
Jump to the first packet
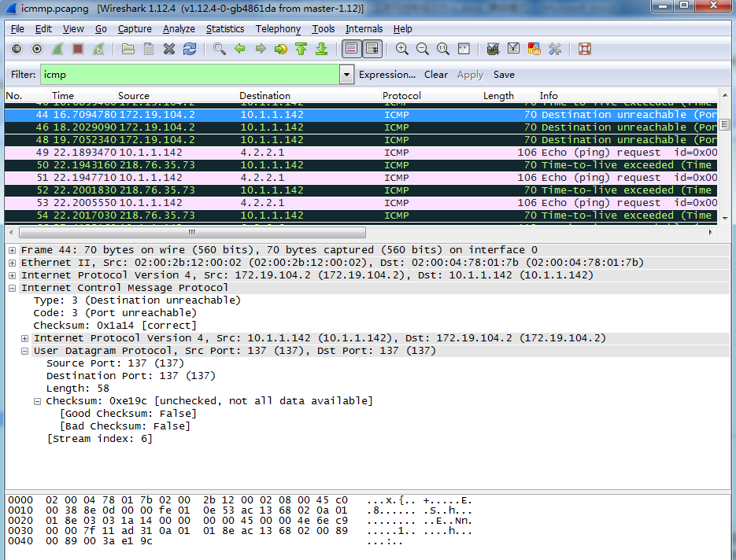(x=301, y=49)
